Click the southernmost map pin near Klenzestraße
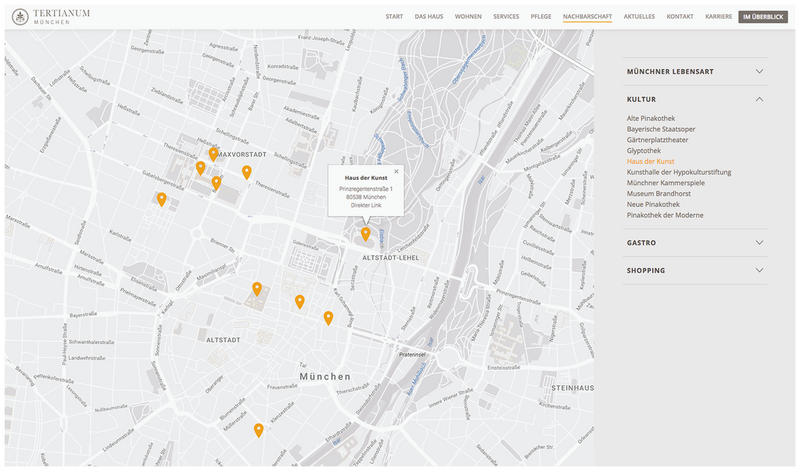This screenshot has width=800, height=471. coord(259,430)
